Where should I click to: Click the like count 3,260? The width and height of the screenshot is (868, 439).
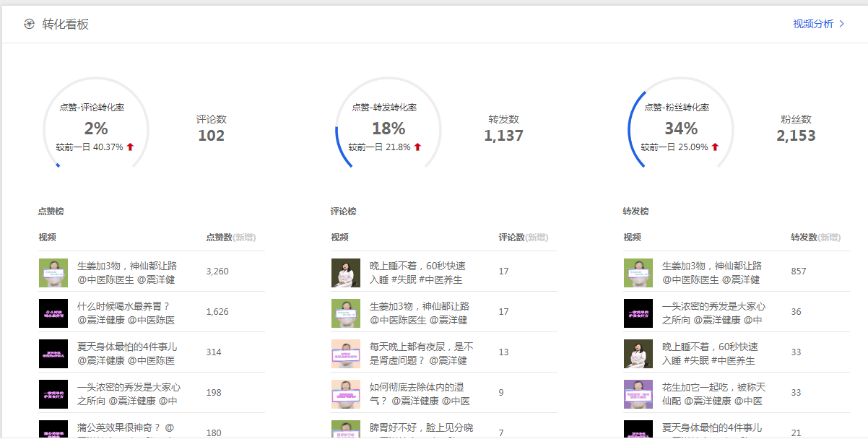pyautogui.click(x=217, y=271)
